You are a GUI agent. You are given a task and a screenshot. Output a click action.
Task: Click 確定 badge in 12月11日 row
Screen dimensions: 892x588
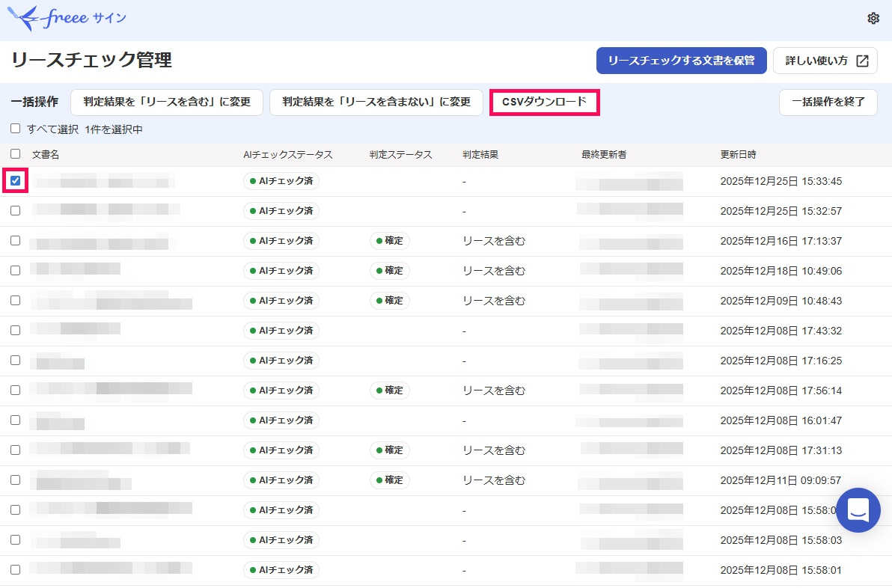coord(390,480)
